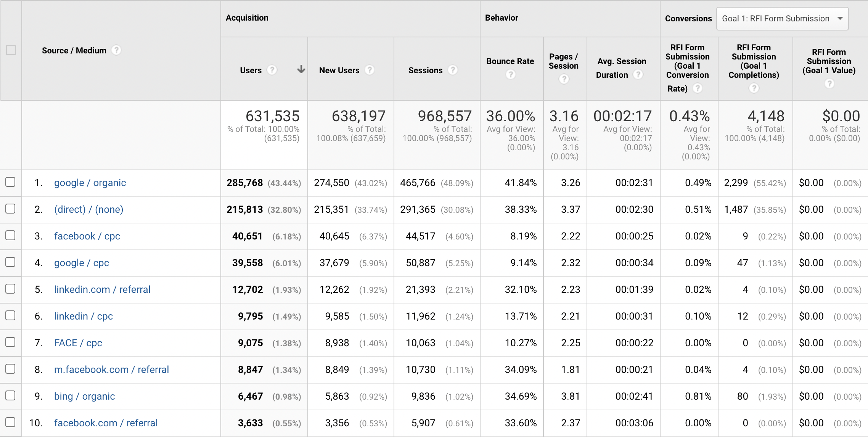Check the (direct) / (none) row checkbox

(x=10, y=209)
